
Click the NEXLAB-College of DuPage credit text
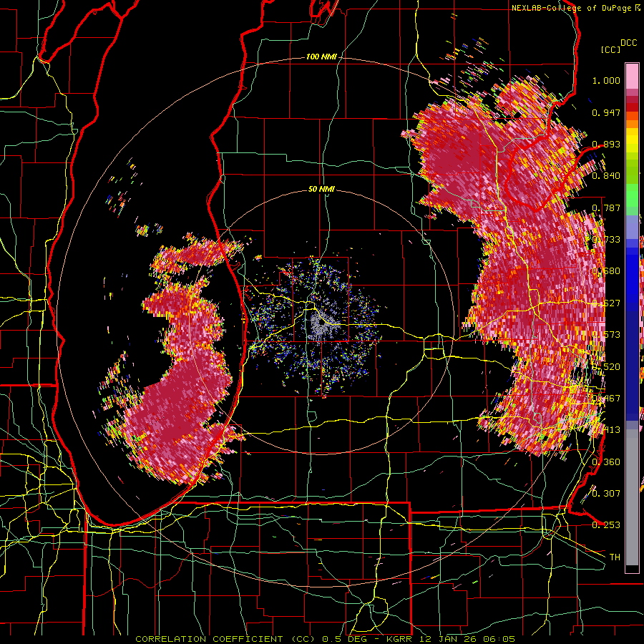click(x=571, y=8)
